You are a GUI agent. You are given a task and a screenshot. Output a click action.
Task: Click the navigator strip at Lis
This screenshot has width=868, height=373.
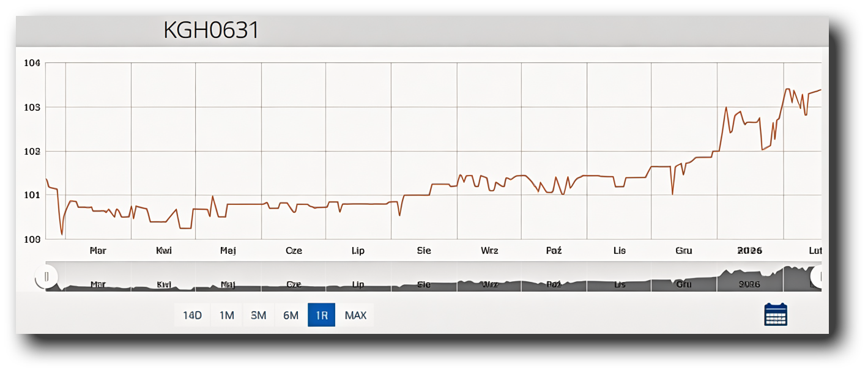coord(620,284)
